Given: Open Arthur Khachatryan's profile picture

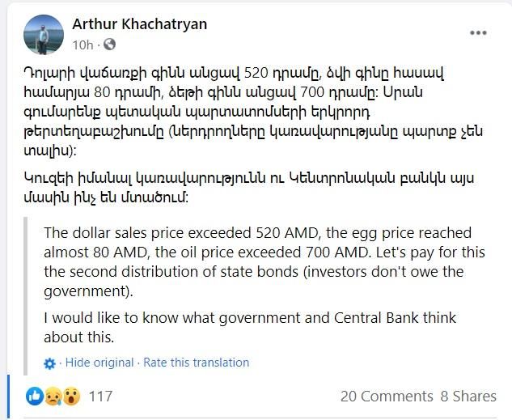Looking at the screenshot, I should 44,34.
